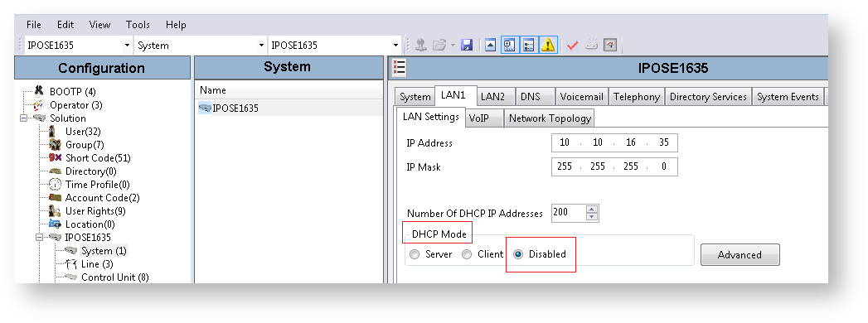Decrease number of DHCP IP addresses

pos(592,217)
